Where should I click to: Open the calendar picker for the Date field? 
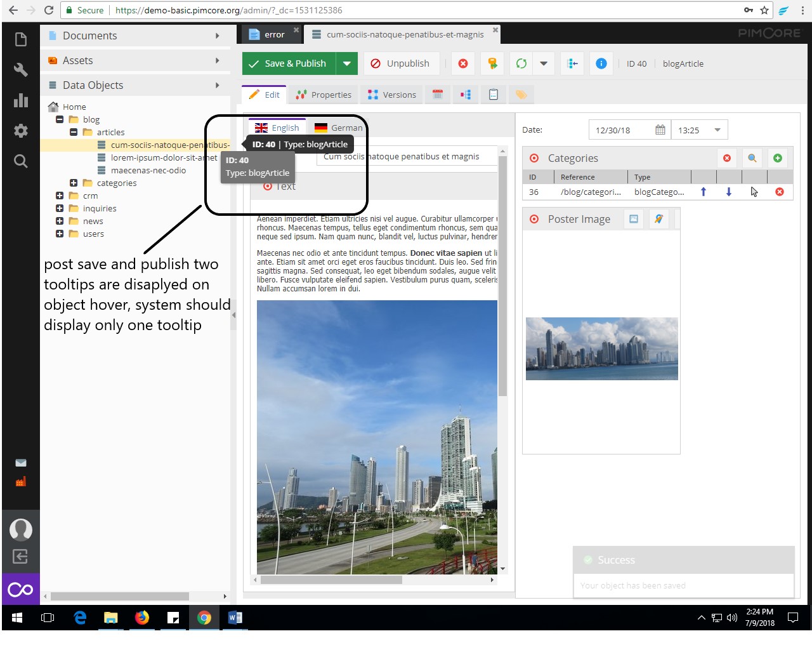coord(660,129)
